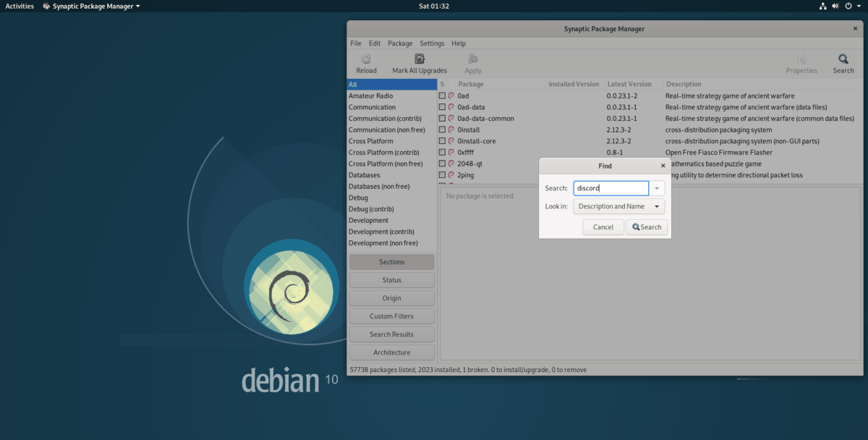Click Cancel in Find dialog
The height and width of the screenshot is (440, 868).
pyautogui.click(x=603, y=227)
